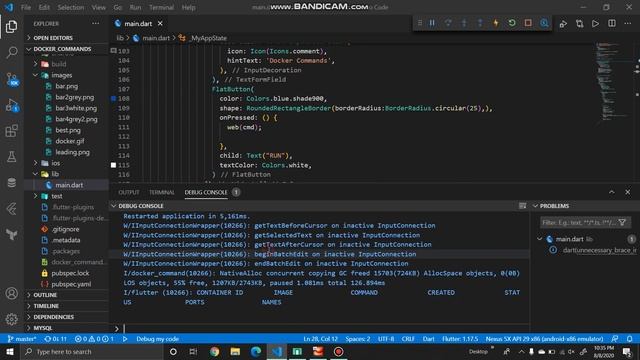Click the Step Out debug button
Viewport: 640px width, 360px height.
[x=480, y=23]
